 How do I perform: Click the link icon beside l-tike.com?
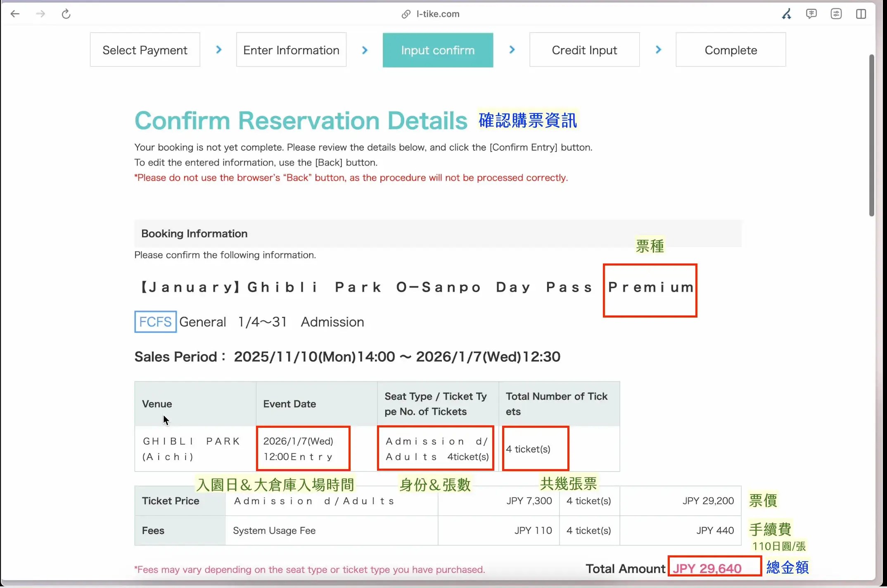[x=406, y=14]
